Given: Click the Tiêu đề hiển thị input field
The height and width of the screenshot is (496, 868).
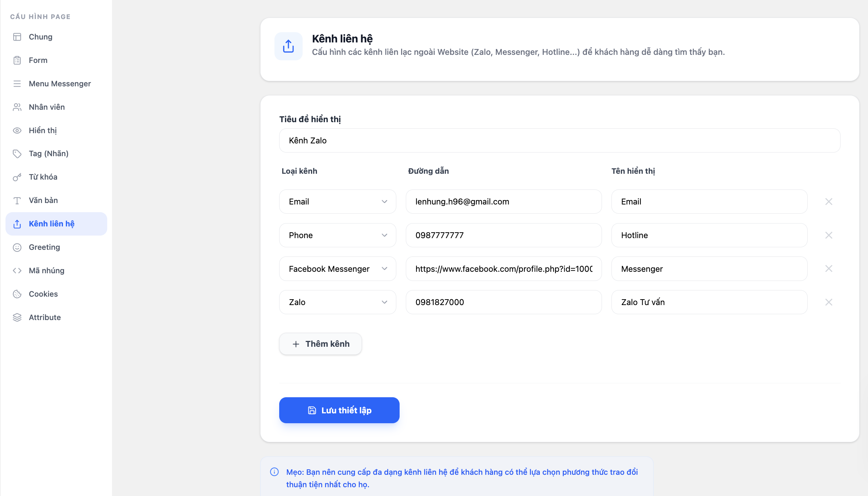Looking at the screenshot, I should pos(560,140).
